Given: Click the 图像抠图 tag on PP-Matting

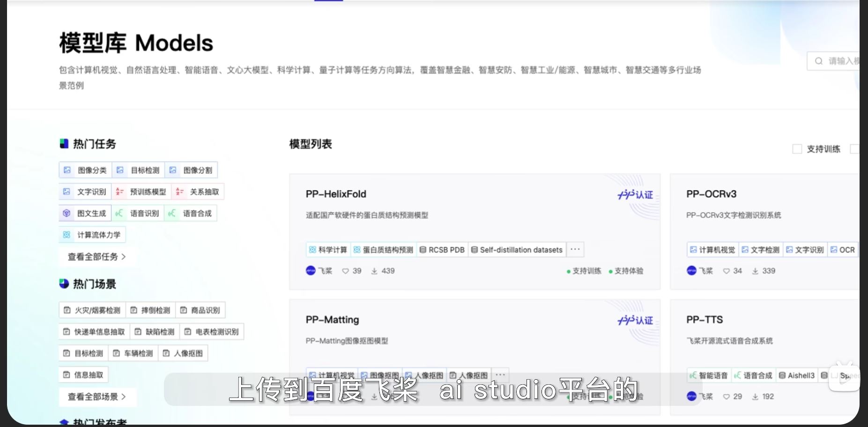Looking at the screenshot, I should tap(380, 375).
